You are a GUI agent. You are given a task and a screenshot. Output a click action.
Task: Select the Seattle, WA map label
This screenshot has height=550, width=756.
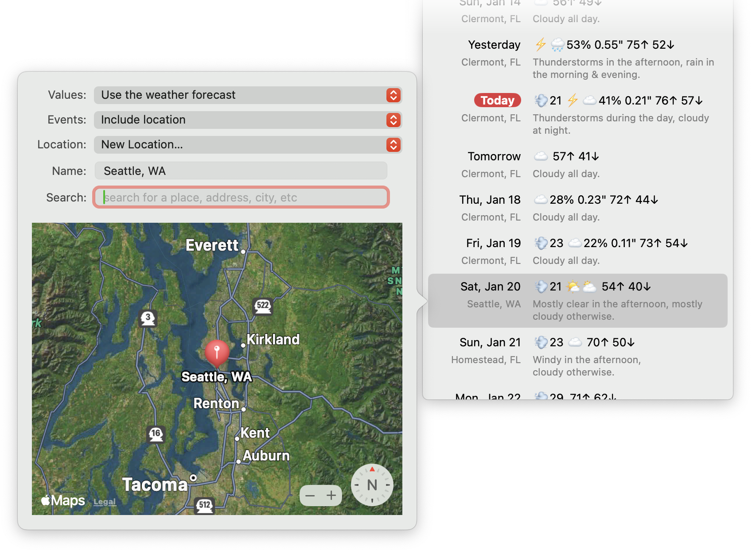217,377
